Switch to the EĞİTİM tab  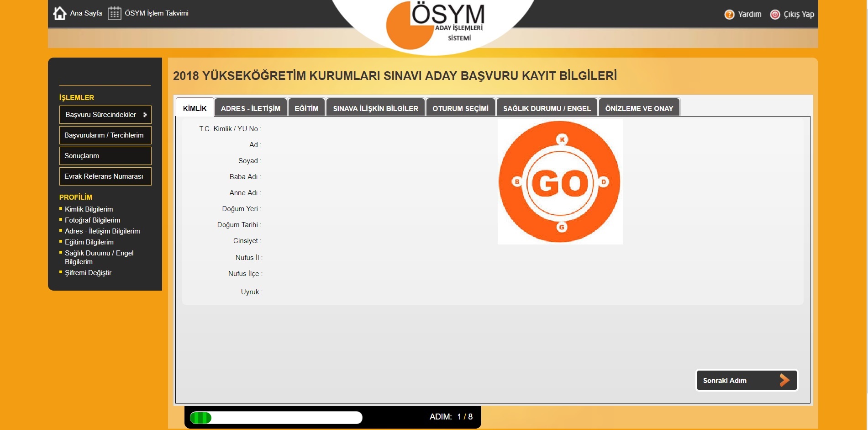point(306,108)
